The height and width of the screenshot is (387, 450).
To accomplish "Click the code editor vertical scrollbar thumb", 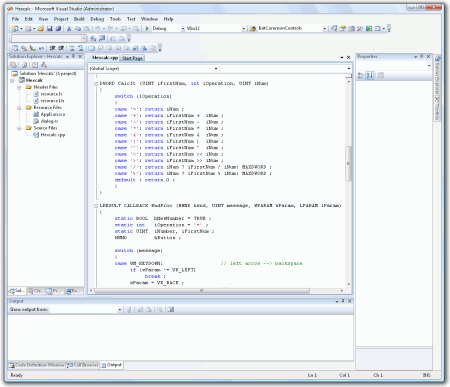I will pos(348,164).
